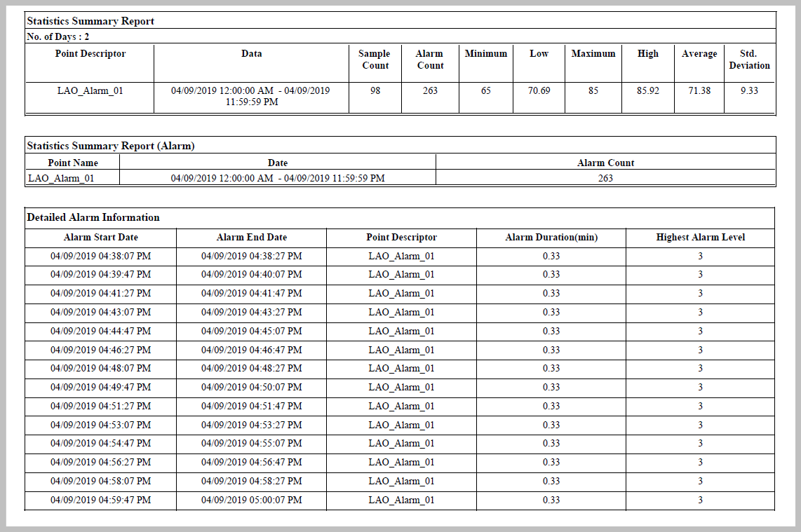
Task: Click the 'Detailed Alarm Information' section title
Action: (x=93, y=217)
